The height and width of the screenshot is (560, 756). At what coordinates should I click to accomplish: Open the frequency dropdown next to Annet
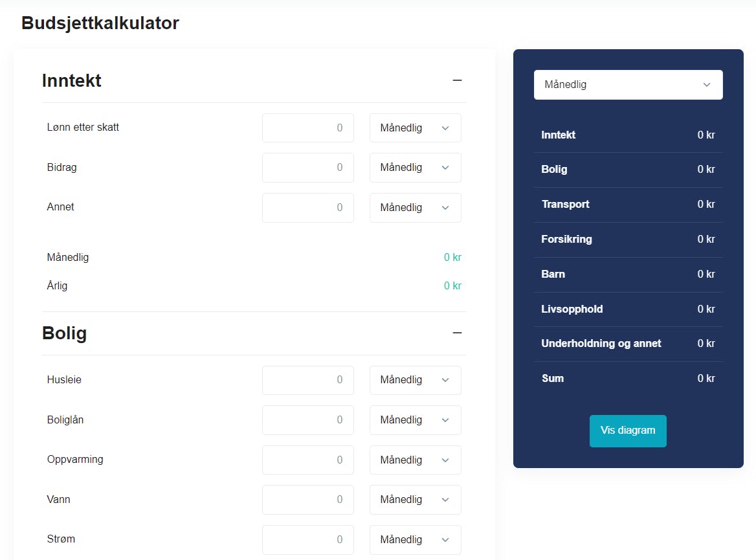[415, 207]
